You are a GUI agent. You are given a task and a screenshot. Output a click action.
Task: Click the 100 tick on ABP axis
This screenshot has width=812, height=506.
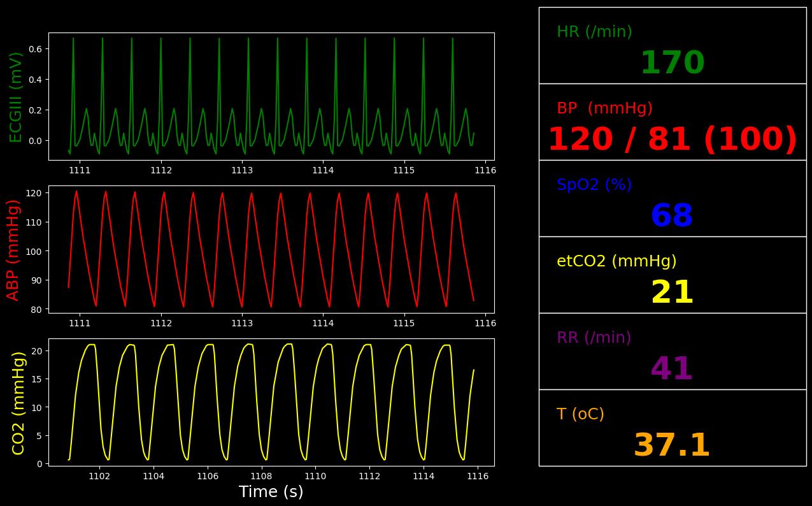coord(34,252)
